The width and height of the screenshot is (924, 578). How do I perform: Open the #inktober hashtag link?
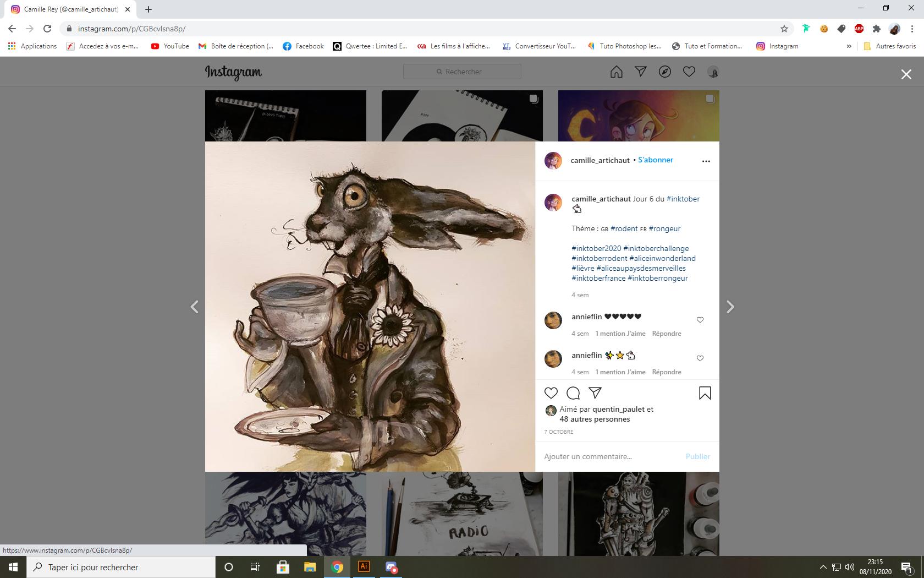click(x=683, y=199)
